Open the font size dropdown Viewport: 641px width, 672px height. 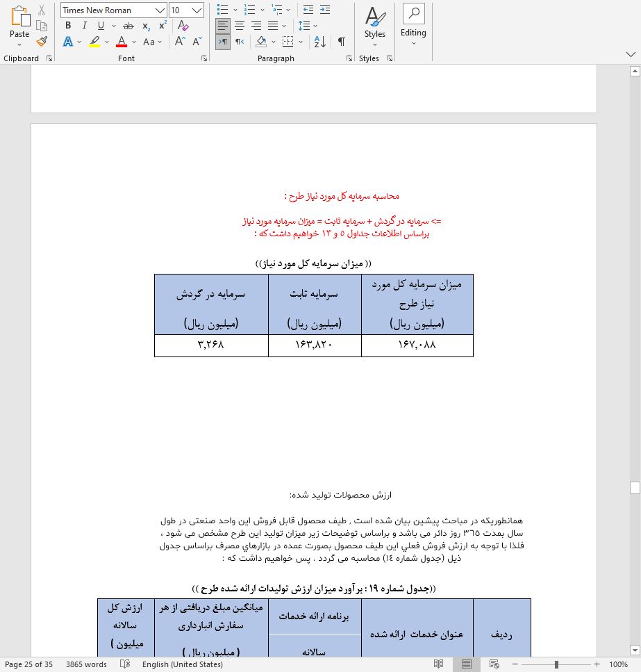[194, 10]
